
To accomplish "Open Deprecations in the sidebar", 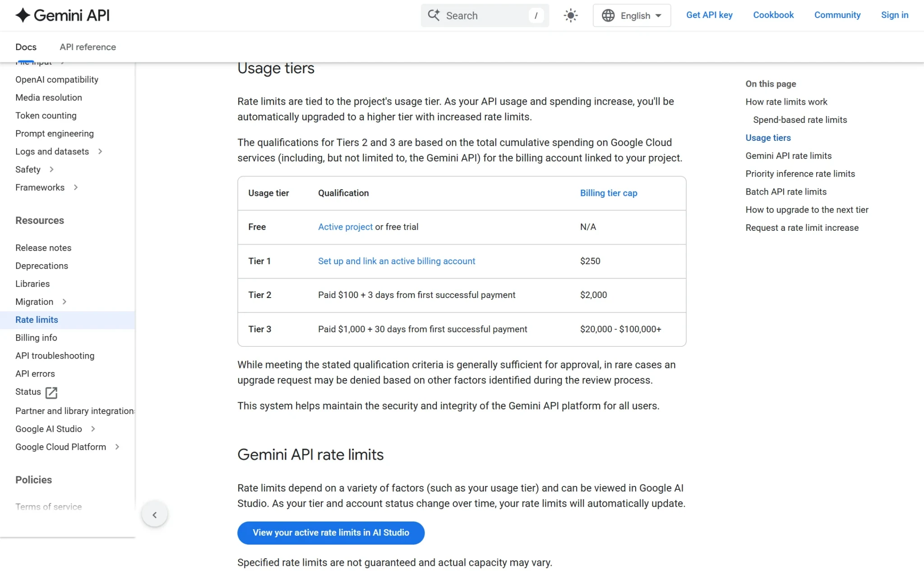I will coord(42,266).
